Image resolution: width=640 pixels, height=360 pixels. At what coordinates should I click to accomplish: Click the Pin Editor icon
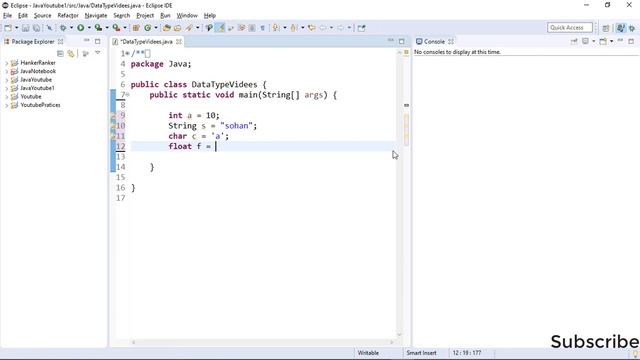coord(361,28)
